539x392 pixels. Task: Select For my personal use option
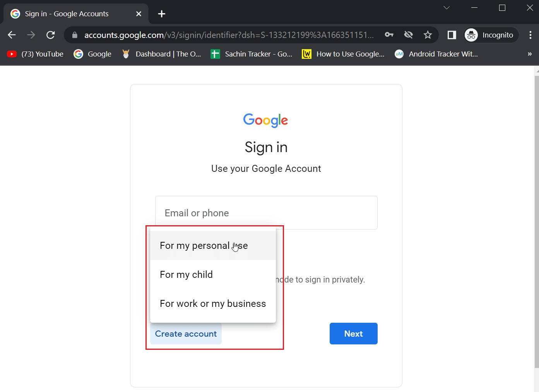[x=213, y=246]
